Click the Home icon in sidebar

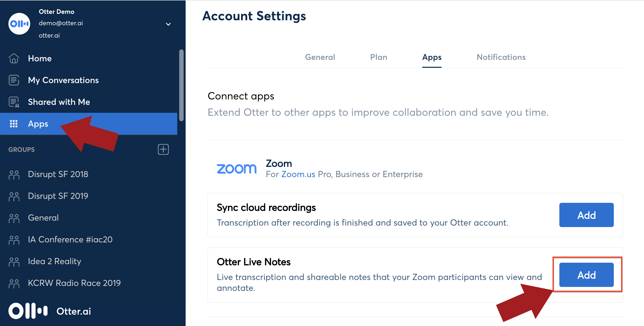tap(14, 58)
